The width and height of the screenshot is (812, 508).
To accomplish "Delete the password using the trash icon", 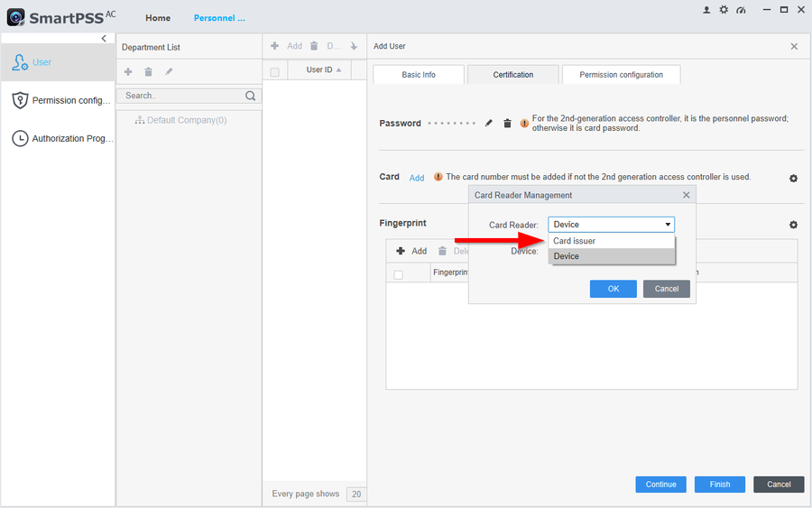I will 507,124.
